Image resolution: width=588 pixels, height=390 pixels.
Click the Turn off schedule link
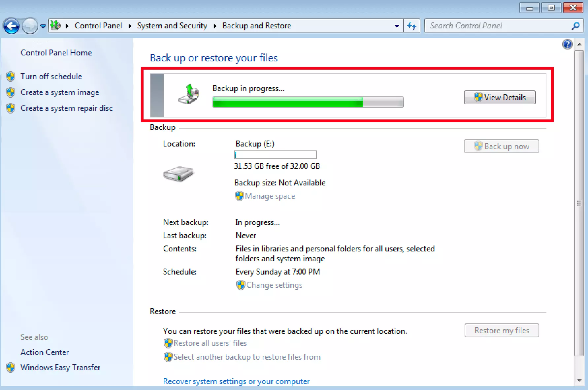[x=51, y=77]
